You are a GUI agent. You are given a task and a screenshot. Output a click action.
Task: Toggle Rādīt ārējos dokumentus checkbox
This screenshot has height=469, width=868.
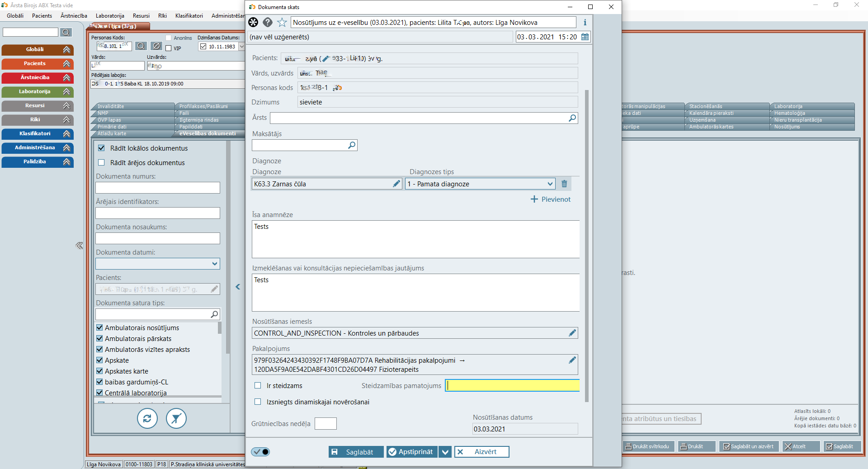click(101, 163)
